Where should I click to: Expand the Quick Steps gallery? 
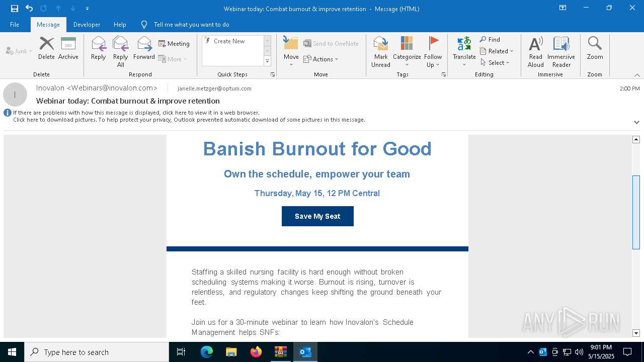coord(267,61)
